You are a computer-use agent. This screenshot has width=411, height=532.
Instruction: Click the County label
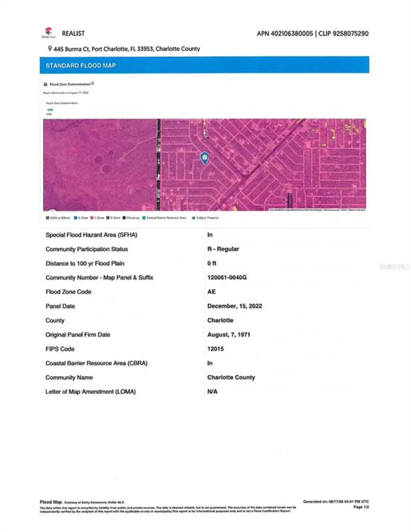point(55,320)
